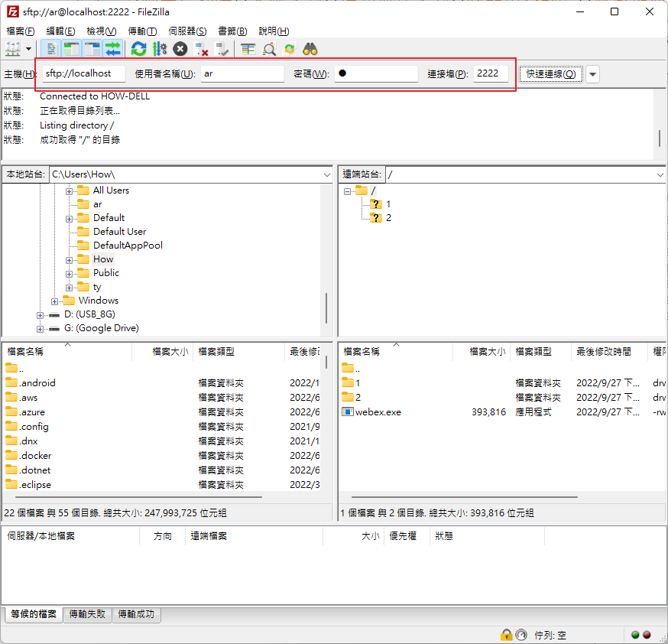Select the .aws folder row
The height and width of the screenshot is (644, 668).
click(162, 397)
